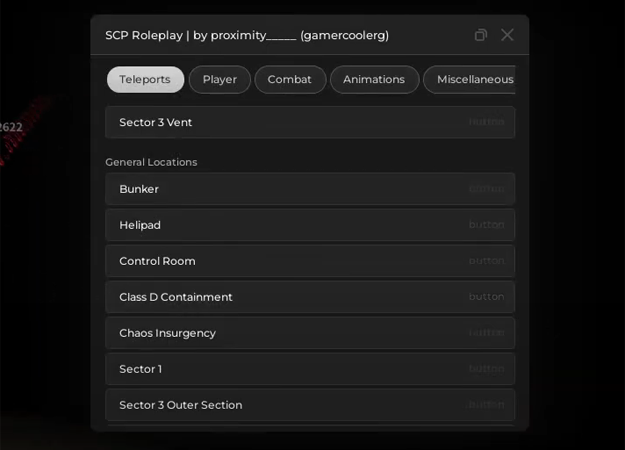Viewport: 625px width, 450px height.
Task: Click the SCP Roleplay title text
Action: 144,35
